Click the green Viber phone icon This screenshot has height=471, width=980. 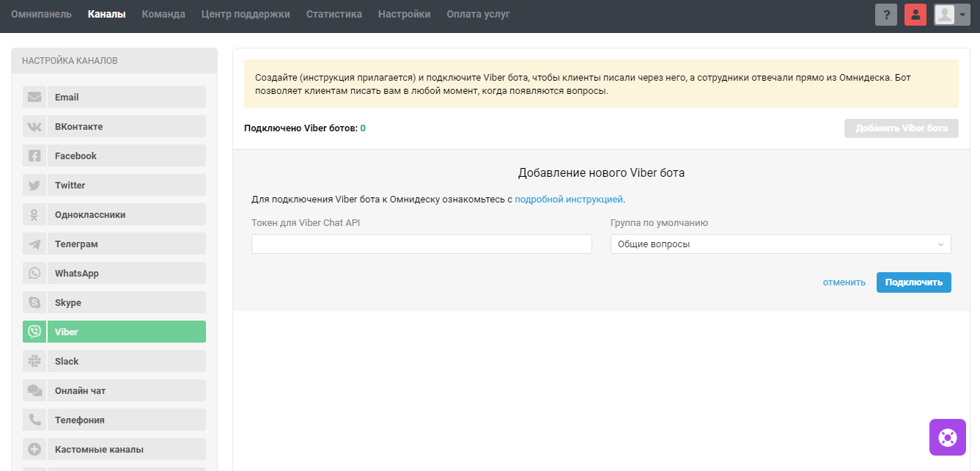pos(34,332)
